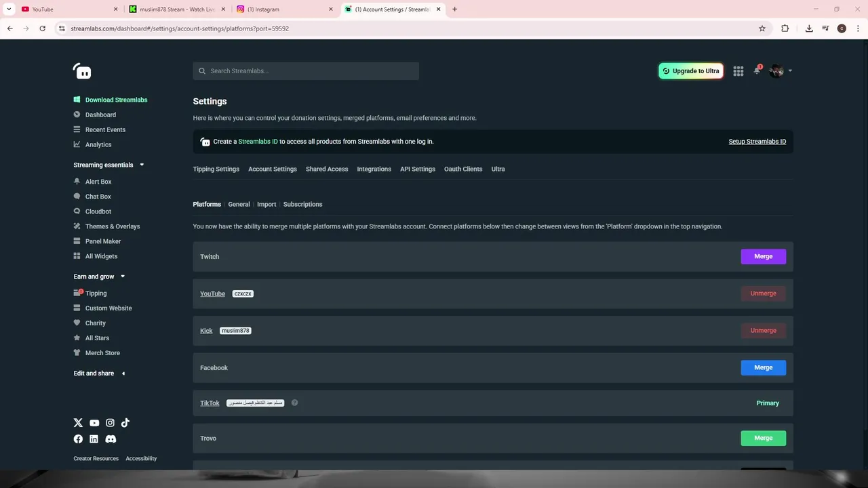Click the Instagram social icon in sidebar

(x=110, y=423)
